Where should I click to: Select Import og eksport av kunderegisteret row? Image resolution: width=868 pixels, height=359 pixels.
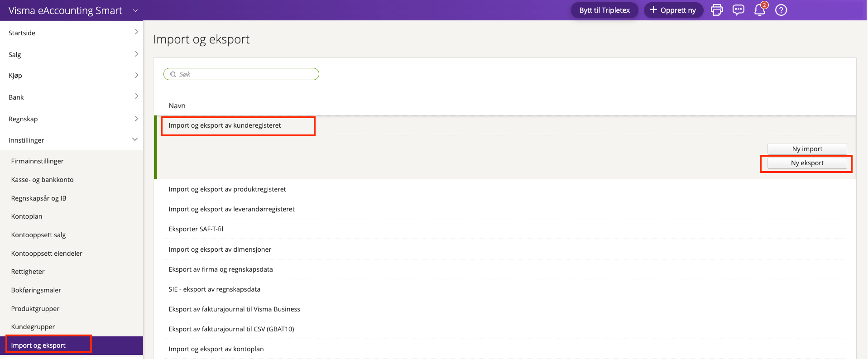[505, 125]
